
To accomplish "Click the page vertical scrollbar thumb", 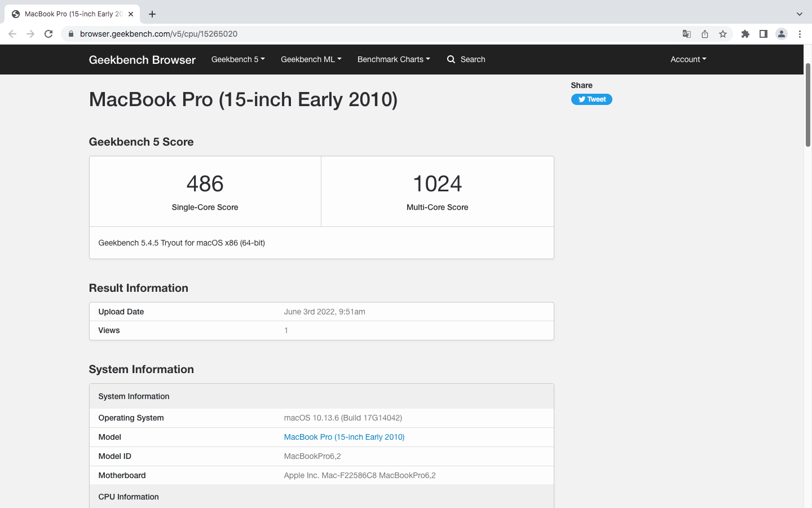I will click(807, 104).
